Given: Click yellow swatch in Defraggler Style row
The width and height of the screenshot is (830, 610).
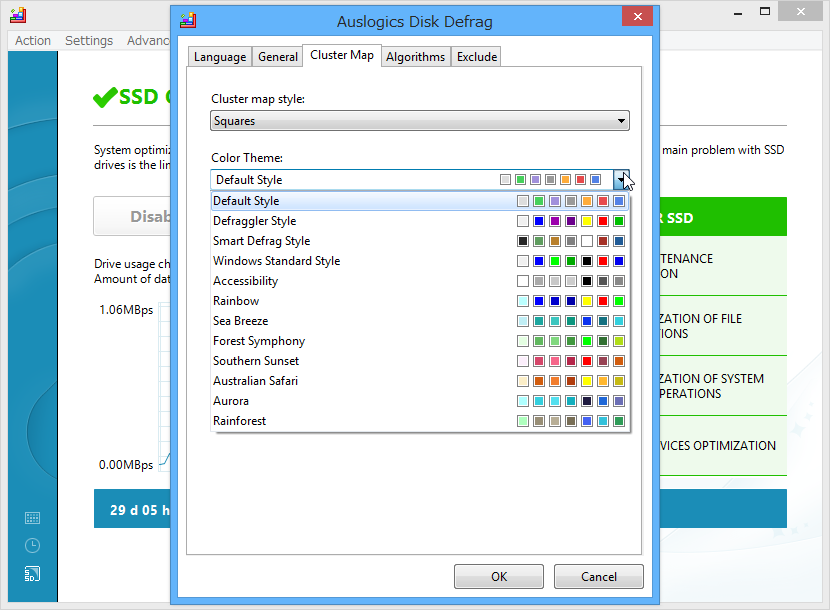Looking at the screenshot, I should pos(587,221).
